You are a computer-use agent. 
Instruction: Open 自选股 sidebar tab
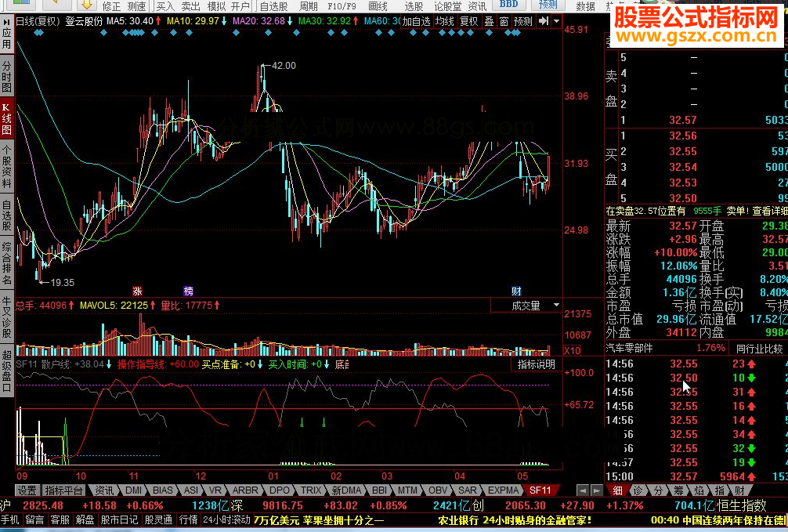pyautogui.click(x=6, y=215)
